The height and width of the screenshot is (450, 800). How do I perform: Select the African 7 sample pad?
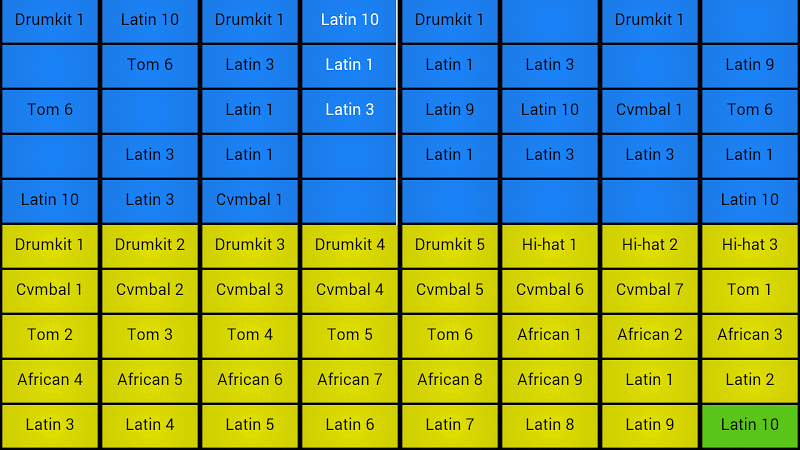coord(350,380)
